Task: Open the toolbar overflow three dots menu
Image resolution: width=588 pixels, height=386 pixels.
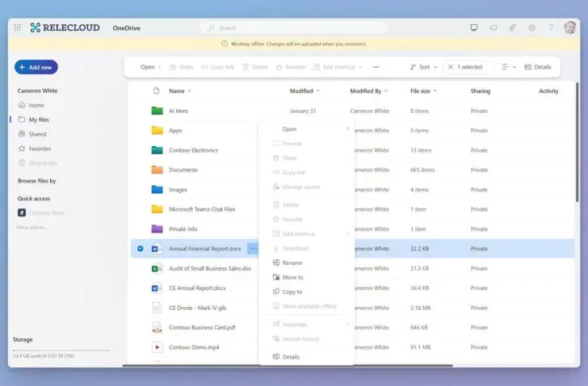Action: pos(376,67)
